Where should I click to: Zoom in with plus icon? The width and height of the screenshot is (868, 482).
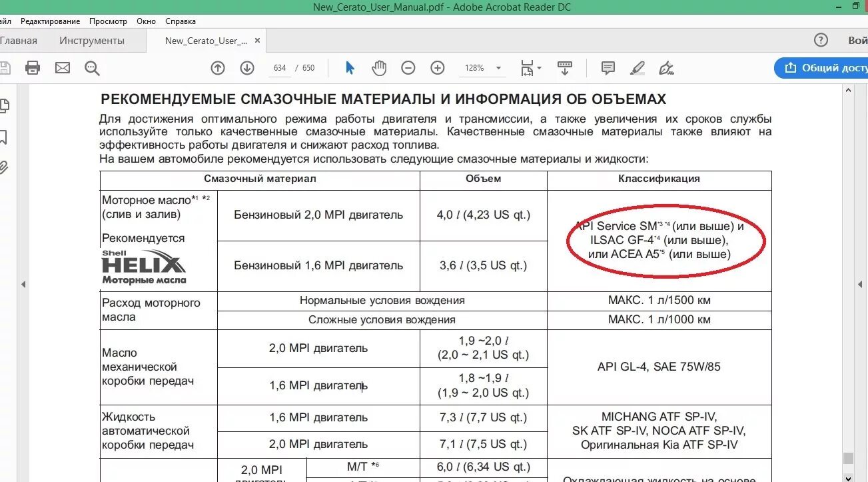click(x=438, y=67)
